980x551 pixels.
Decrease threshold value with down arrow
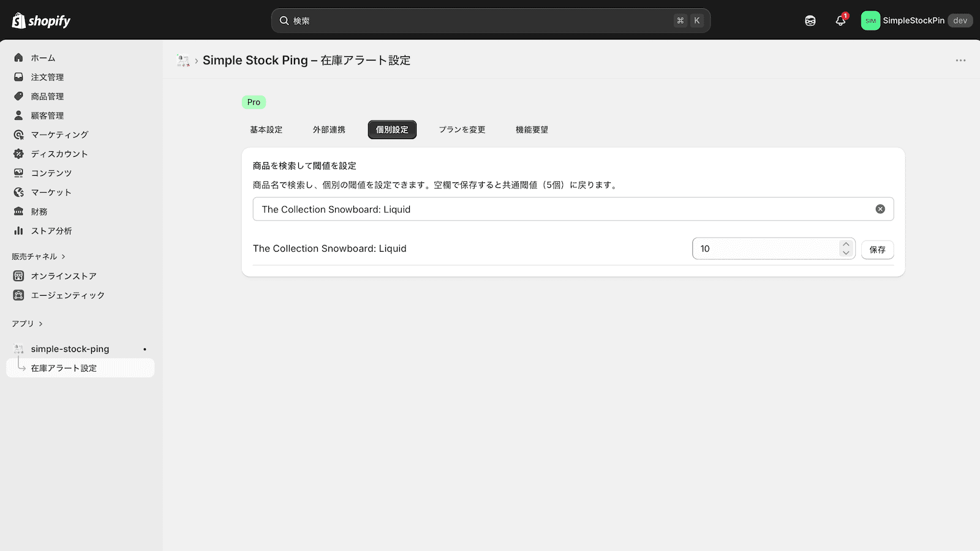click(x=846, y=253)
